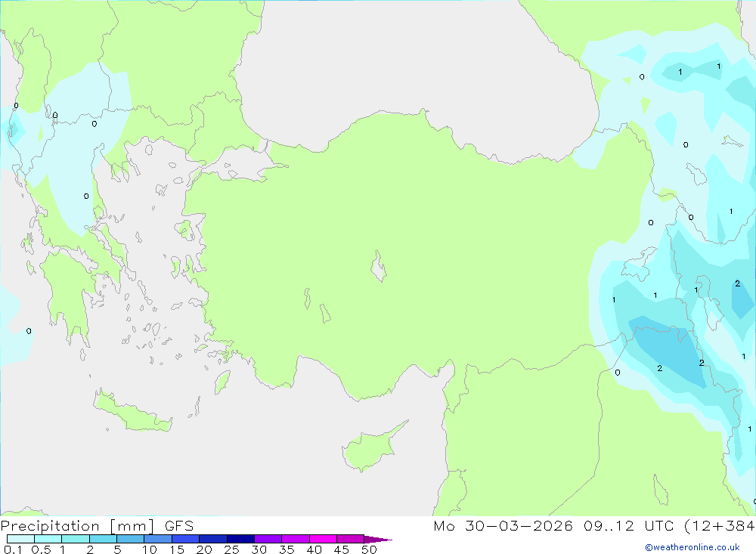Click the '0.1' legend scale label
756x554 pixels.
pyautogui.click(x=13, y=549)
